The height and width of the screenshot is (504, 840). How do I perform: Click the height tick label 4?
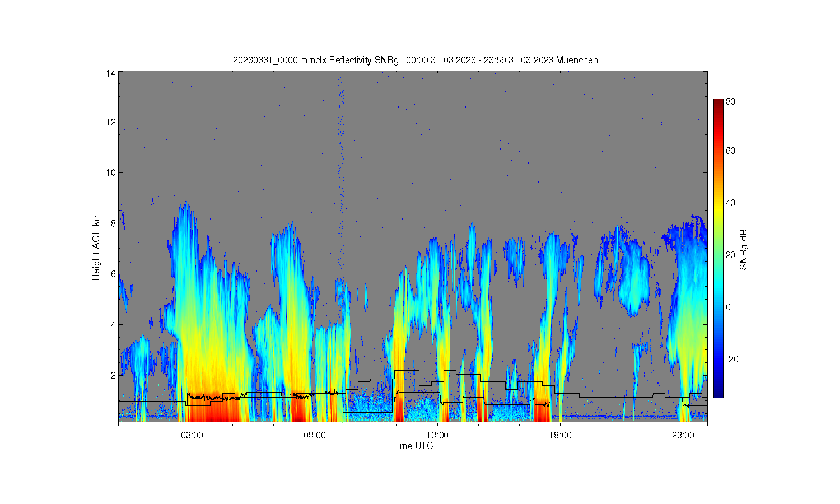point(113,324)
